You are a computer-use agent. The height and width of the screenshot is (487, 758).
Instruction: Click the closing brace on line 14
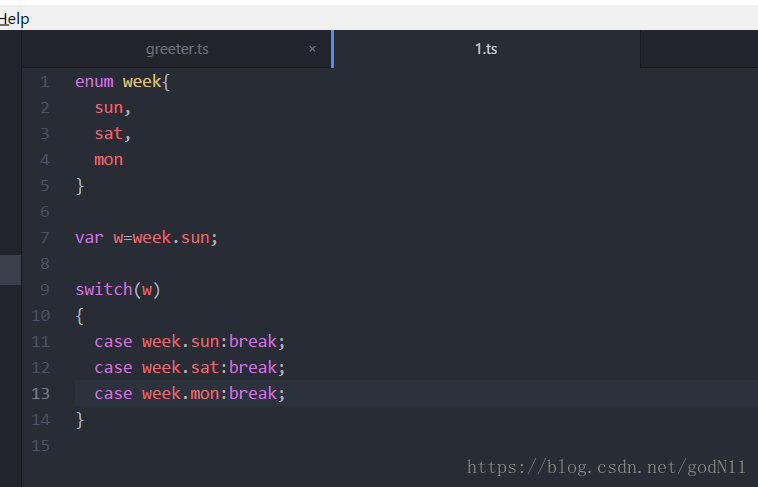coord(80,420)
